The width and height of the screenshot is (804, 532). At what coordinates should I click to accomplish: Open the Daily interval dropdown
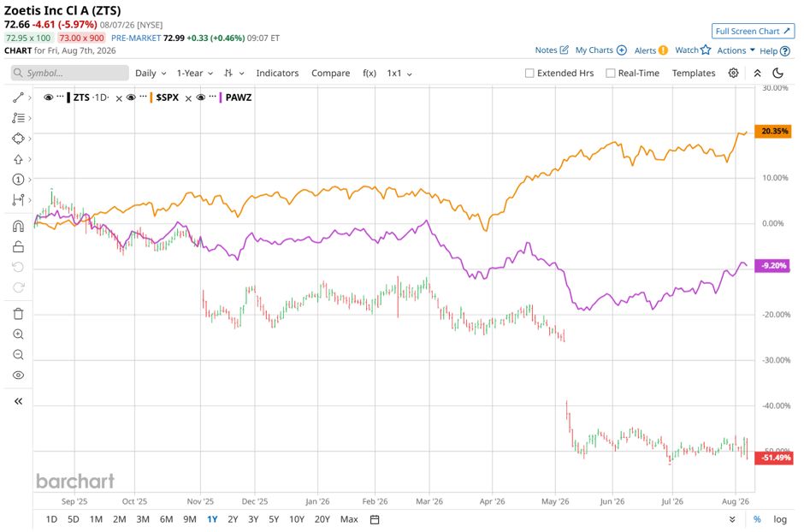(151, 73)
